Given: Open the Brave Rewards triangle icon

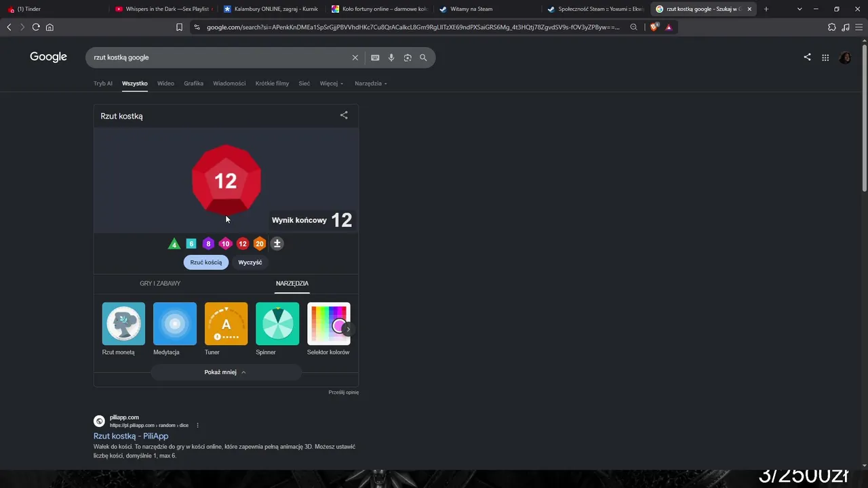Looking at the screenshot, I should [669, 27].
